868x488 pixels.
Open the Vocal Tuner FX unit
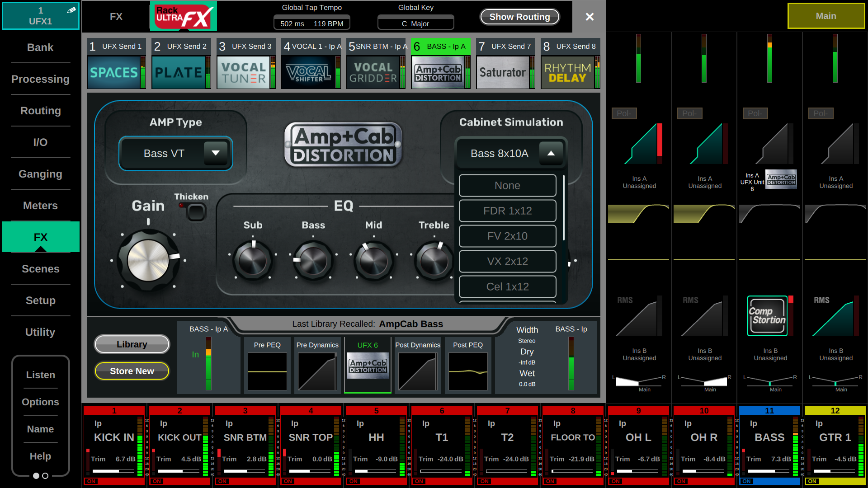(x=243, y=72)
